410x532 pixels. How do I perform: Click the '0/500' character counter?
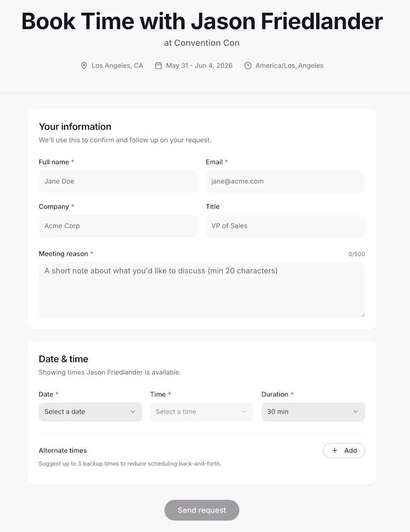coord(357,254)
